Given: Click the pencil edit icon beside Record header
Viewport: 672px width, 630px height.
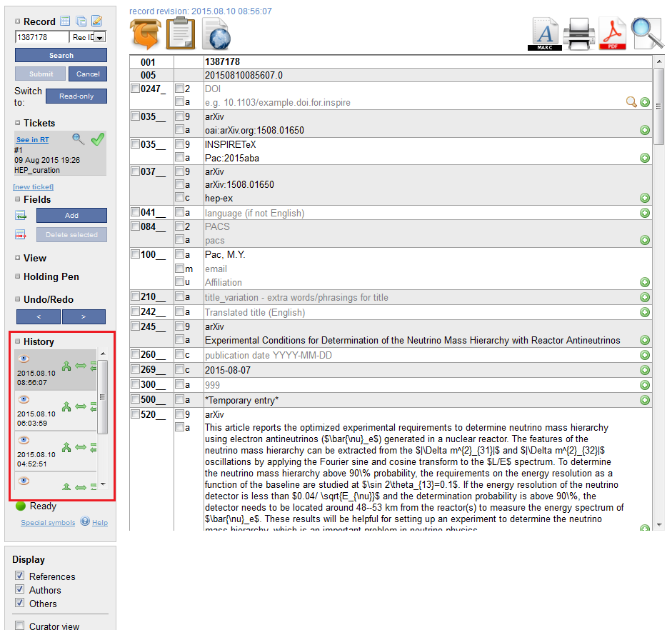Looking at the screenshot, I should coord(96,21).
